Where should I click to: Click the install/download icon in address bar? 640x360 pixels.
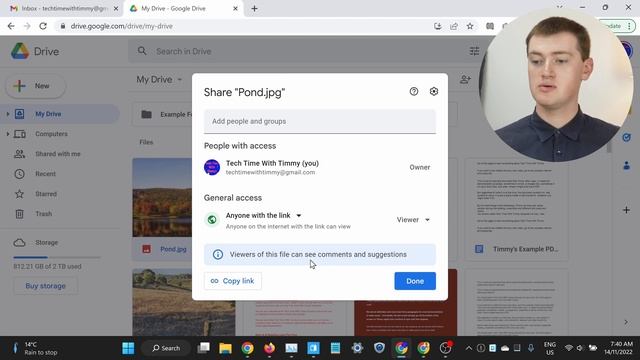(x=438, y=26)
